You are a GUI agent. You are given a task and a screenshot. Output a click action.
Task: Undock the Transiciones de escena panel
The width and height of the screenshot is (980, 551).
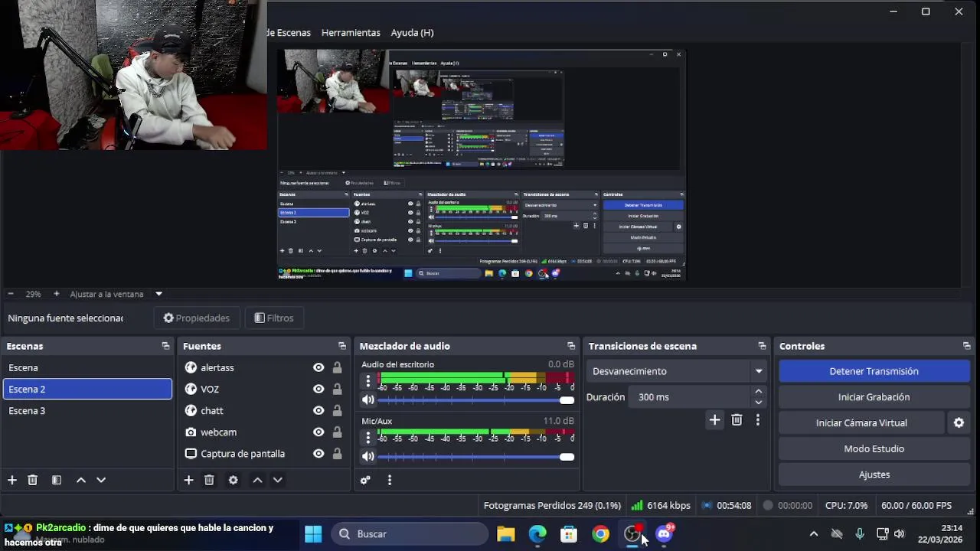point(762,346)
